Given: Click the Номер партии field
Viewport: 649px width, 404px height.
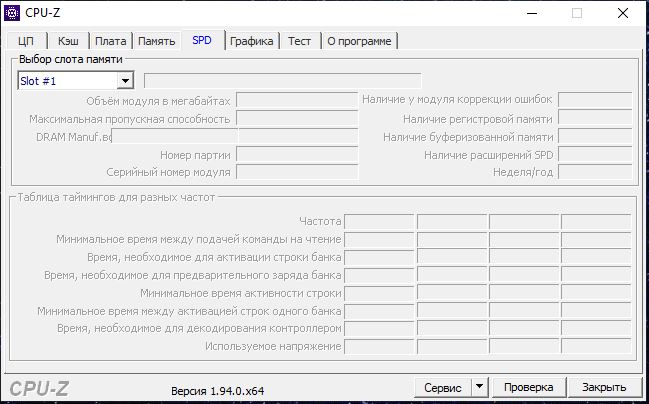Looking at the screenshot, I should tap(297, 154).
